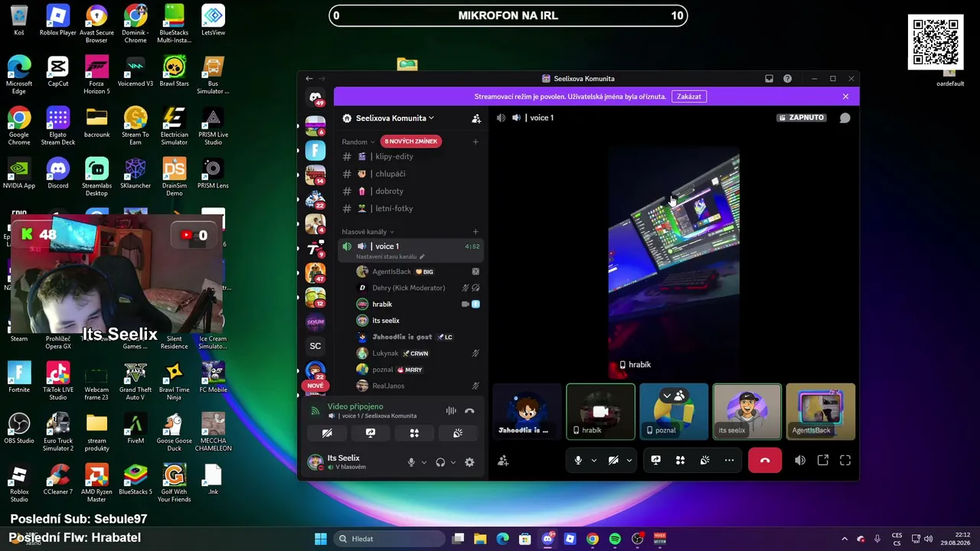Launch Roblox Player from the desktop

pos(58,21)
